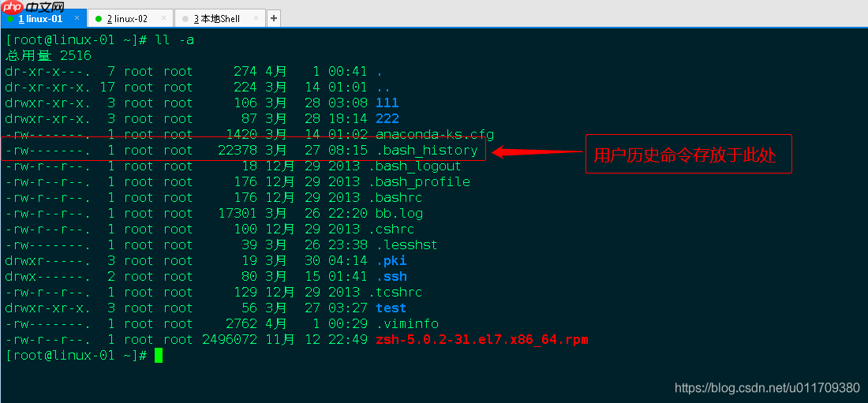
Task: Close the 本地Shell tab
Action: (256, 17)
